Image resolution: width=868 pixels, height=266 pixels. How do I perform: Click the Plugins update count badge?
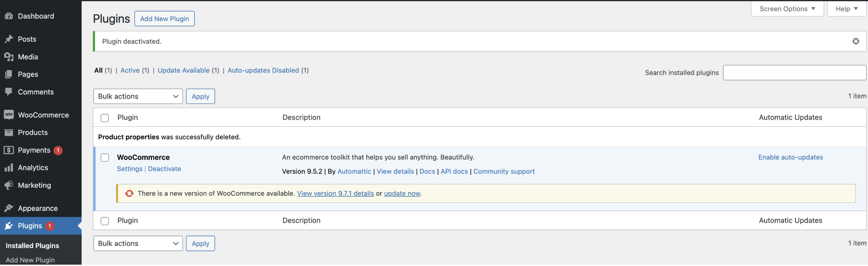click(x=50, y=226)
